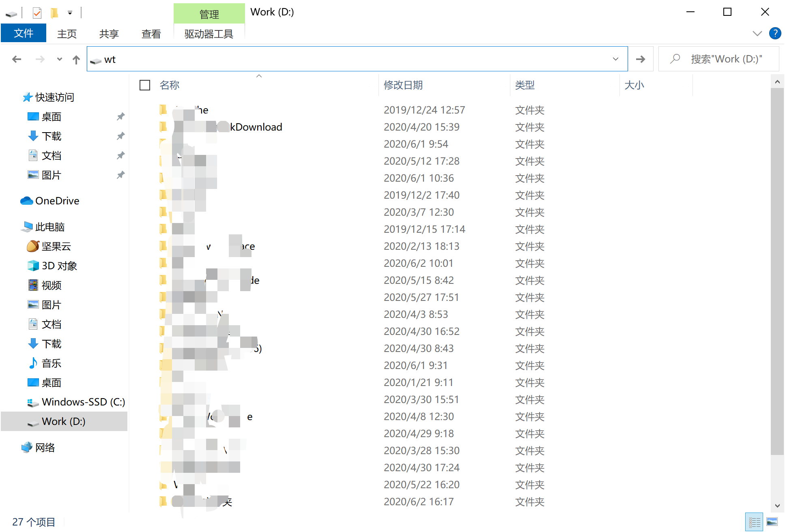Click the back navigation arrow
The width and height of the screenshot is (785, 532).
[x=17, y=59]
